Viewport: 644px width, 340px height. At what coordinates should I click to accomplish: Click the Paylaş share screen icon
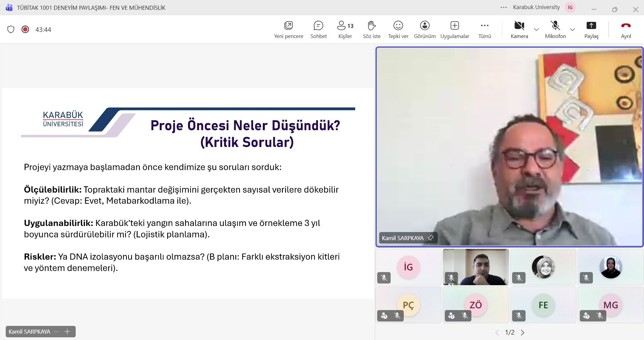[591, 26]
